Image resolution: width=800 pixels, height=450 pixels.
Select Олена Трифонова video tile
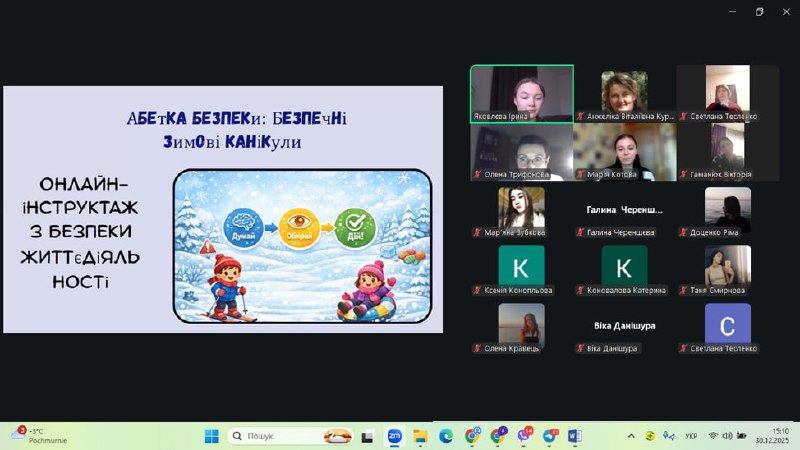pyautogui.click(x=521, y=152)
